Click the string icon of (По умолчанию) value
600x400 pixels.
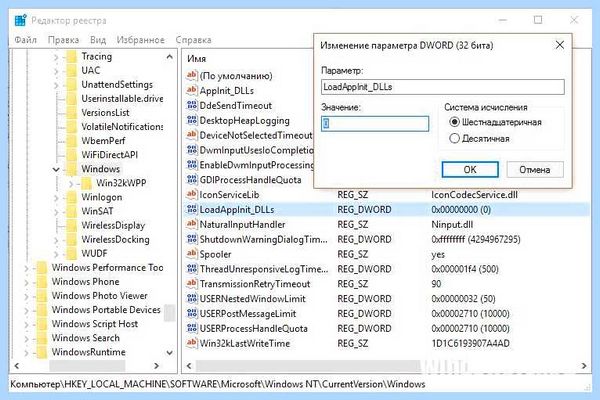(x=191, y=75)
